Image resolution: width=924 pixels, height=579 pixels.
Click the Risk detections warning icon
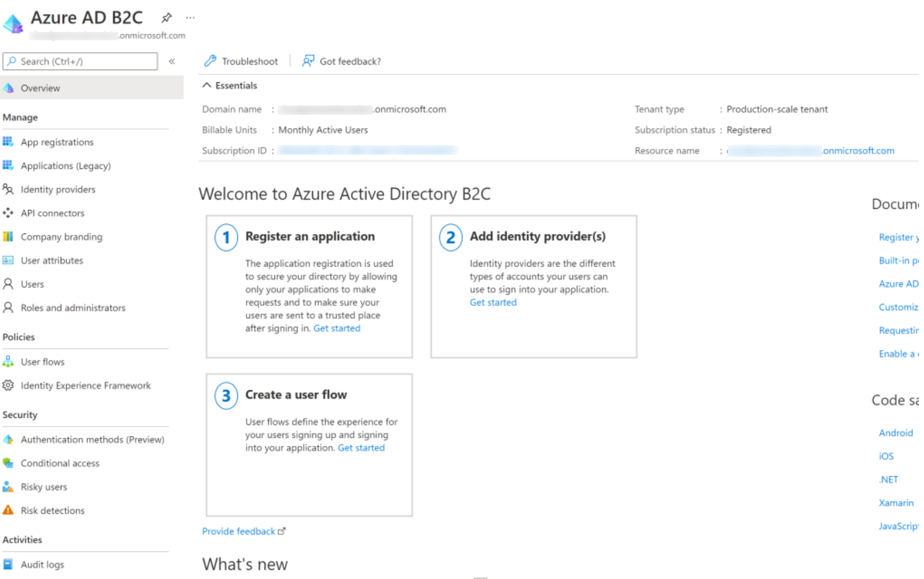pyautogui.click(x=8, y=511)
